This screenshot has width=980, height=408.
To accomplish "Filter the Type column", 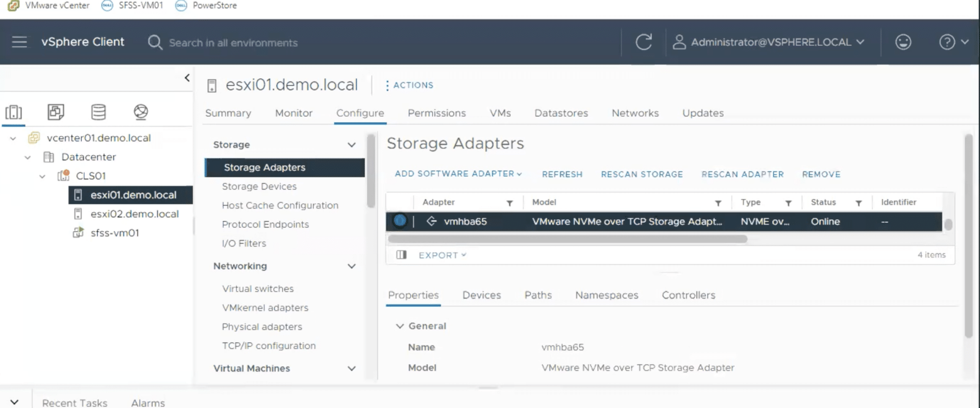I will click(x=788, y=203).
